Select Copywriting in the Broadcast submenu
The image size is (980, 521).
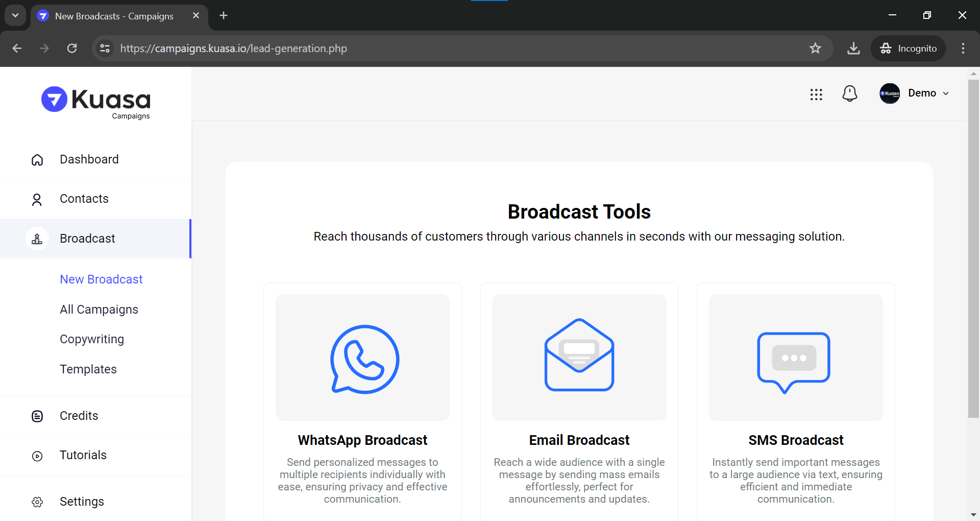pos(91,339)
